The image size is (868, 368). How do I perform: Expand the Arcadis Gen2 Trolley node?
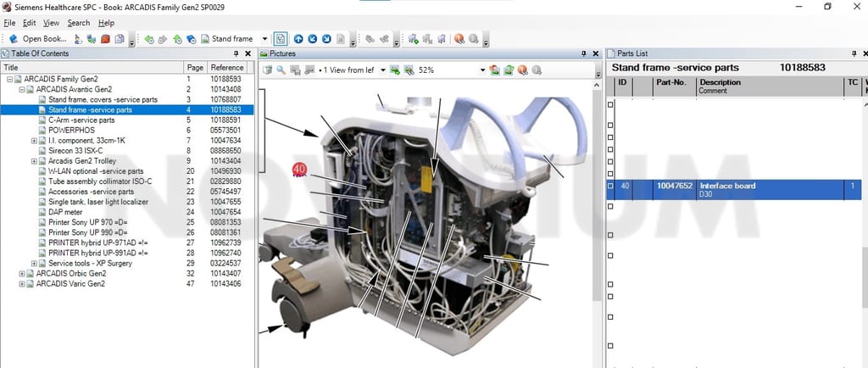coord(34,161)
